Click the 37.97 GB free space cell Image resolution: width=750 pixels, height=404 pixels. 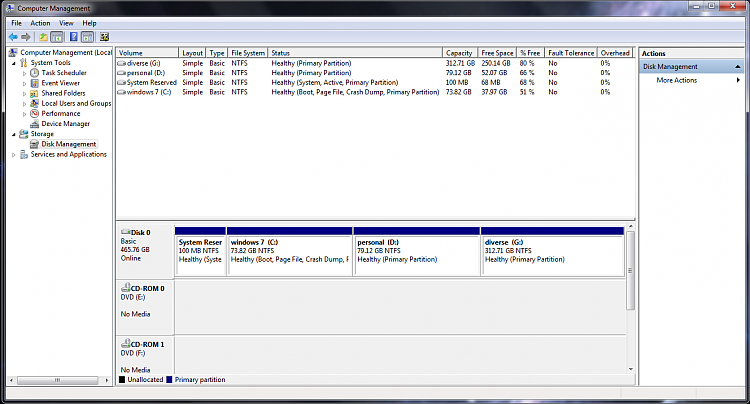point(494,92)
